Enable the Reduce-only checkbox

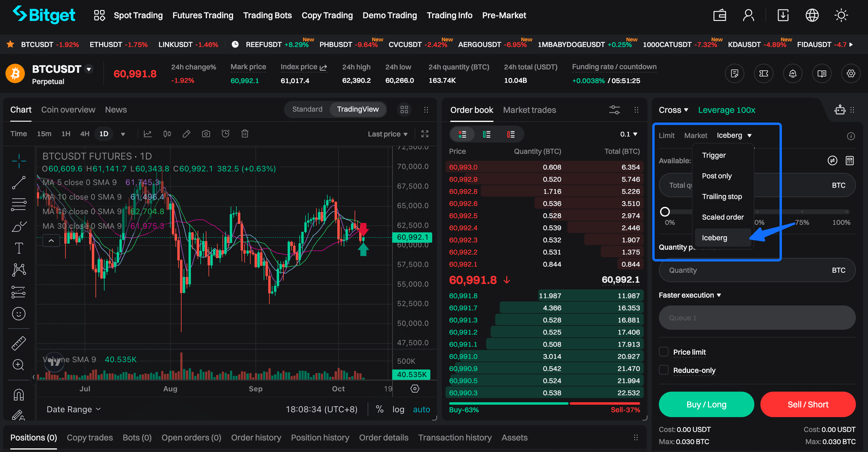pos(663,370)
